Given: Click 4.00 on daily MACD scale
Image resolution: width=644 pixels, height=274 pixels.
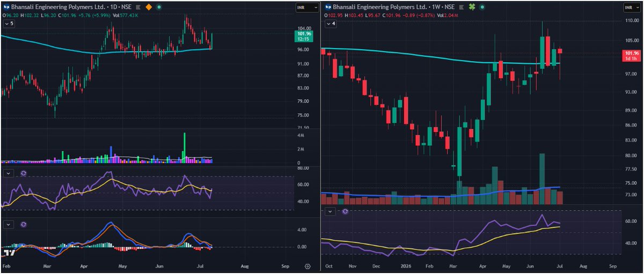Looking at the screenshot, I should pyautogui.click(x=302, y=229).
